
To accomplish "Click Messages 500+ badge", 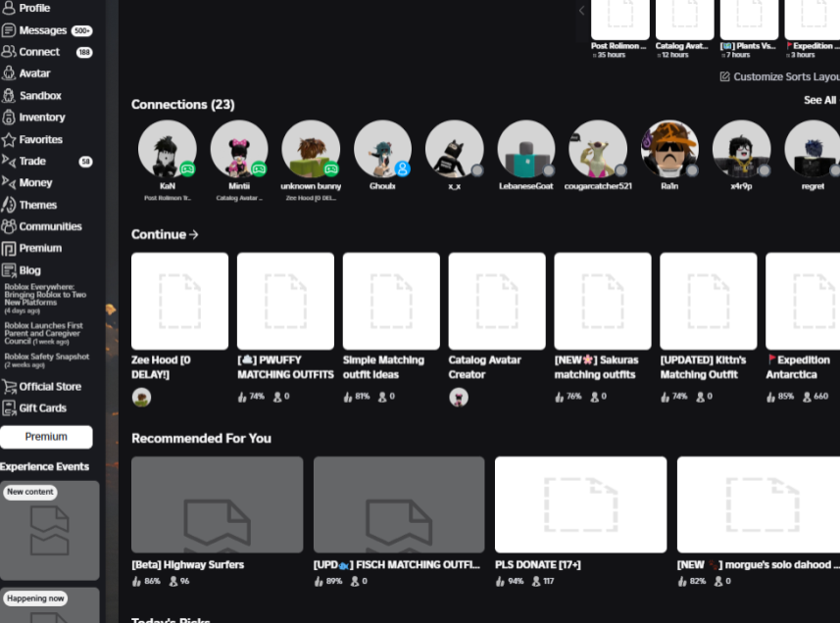I will [81, 31].
